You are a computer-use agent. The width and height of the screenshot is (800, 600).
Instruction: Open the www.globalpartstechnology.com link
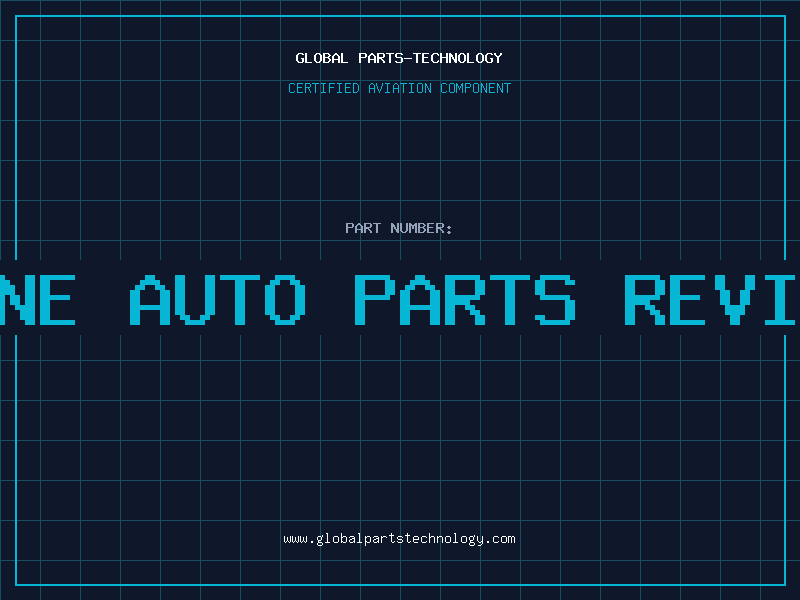point(399,539)
